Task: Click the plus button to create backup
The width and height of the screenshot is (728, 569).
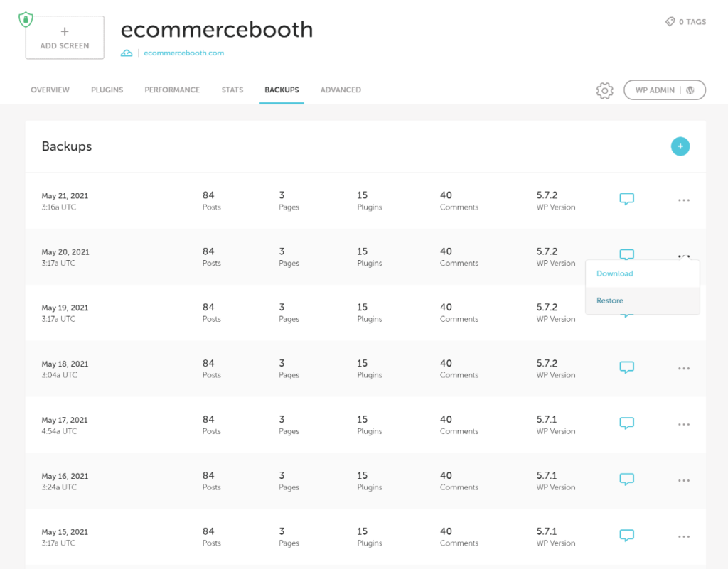Action: 680,146
